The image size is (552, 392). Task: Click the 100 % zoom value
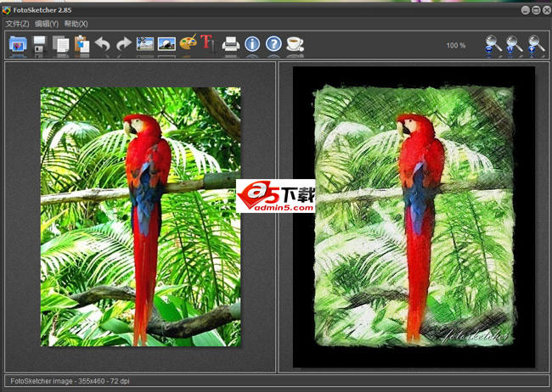pos(456,45)
